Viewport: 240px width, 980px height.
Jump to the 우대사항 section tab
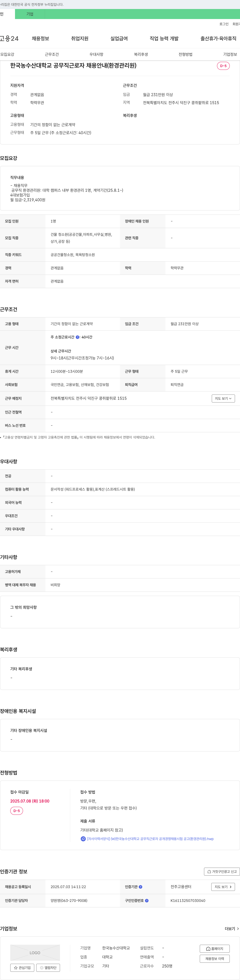pos(96,54)
